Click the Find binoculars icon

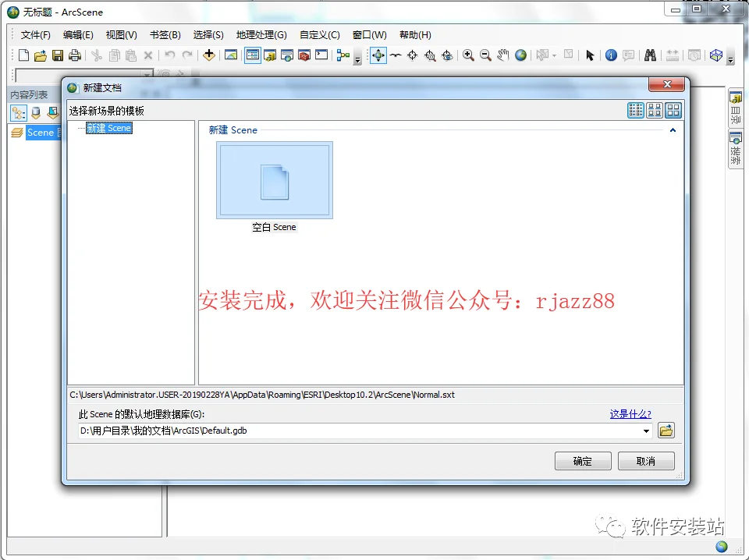click(x=650, y=55)
